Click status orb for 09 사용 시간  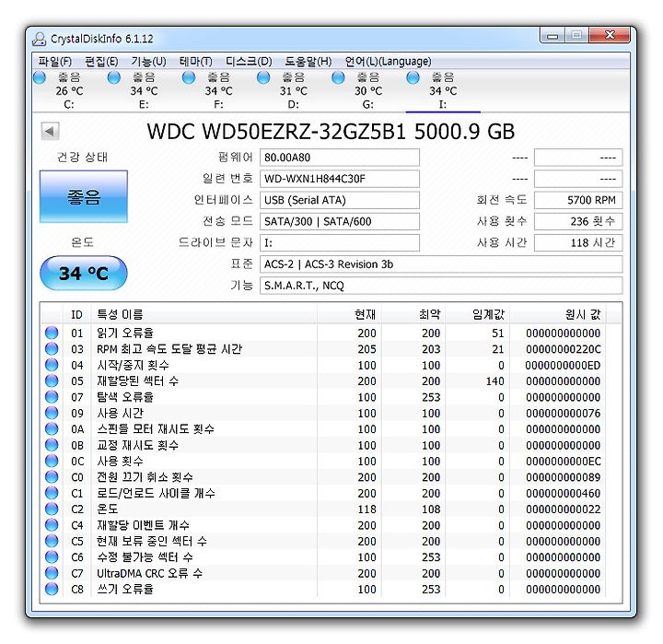[x=52, y=413]
